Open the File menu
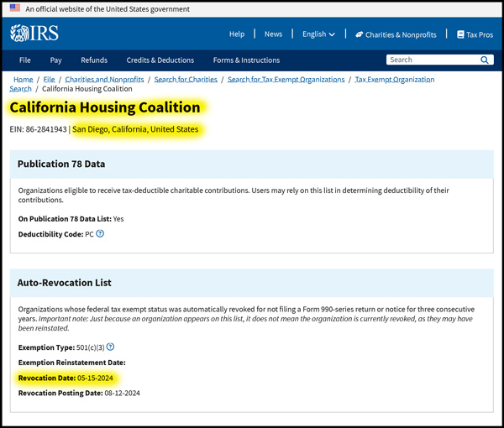Image resolution: width=504 pixels, height=428 pixels. pos(24,60)
